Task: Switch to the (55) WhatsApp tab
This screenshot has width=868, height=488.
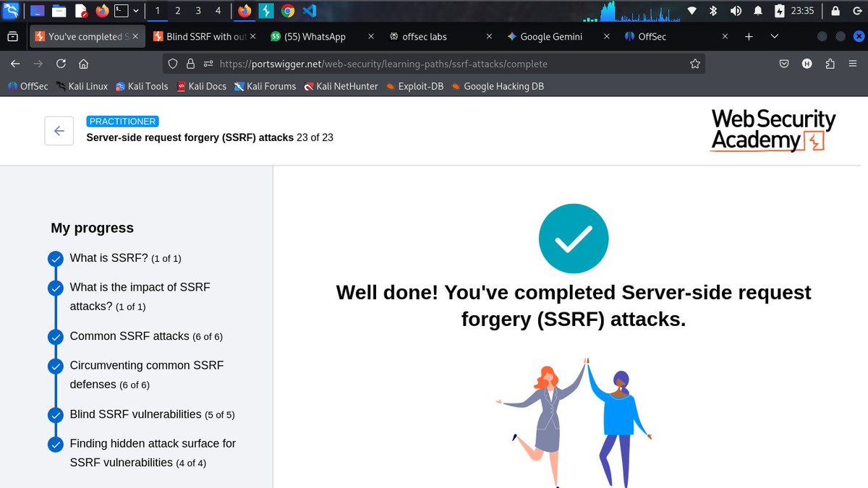Action: point(323,36)
